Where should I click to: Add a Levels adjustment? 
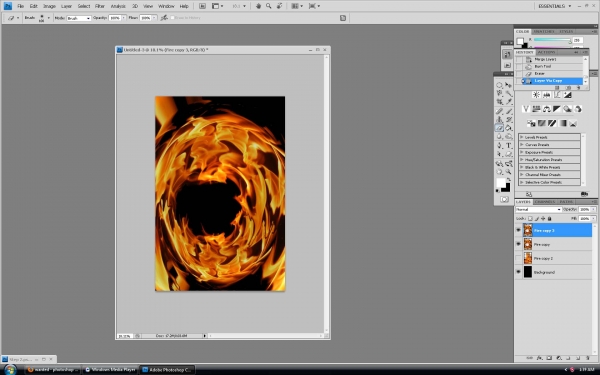coord(546,95)
